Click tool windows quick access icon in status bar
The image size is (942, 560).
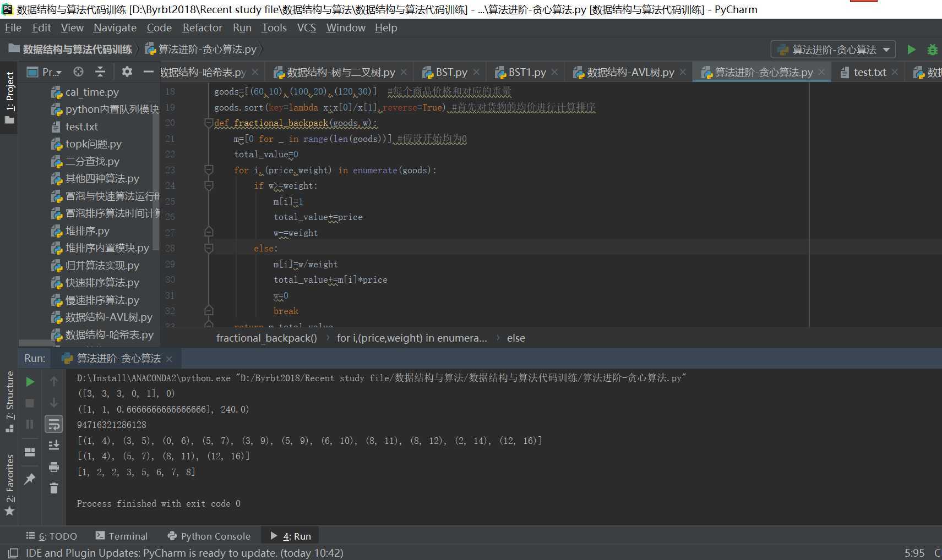pos(13,553)
